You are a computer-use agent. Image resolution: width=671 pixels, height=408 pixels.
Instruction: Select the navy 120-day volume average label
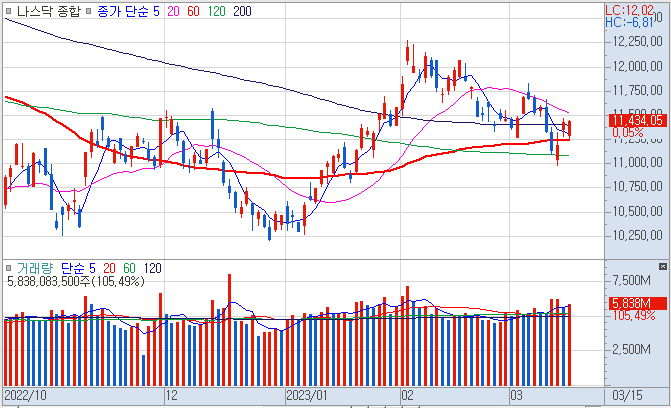[x=152, y=268]
